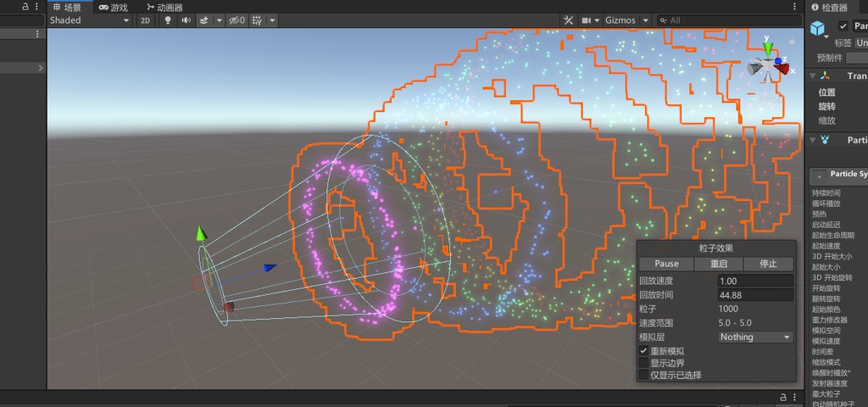The width and height of the screenshot is (868, 407).
Task: Click the red X axis cone on orientation gizmo
Action: click(782, 69)
